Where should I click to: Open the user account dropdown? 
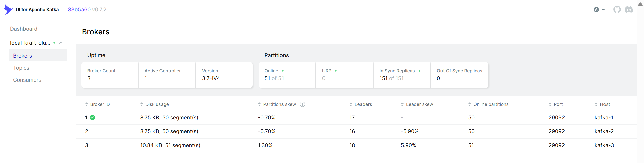(x=599, y=10)
